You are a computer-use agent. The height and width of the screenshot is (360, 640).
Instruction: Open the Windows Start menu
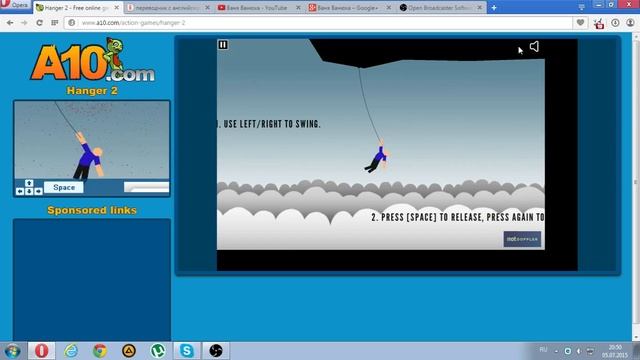pos(12,351)
